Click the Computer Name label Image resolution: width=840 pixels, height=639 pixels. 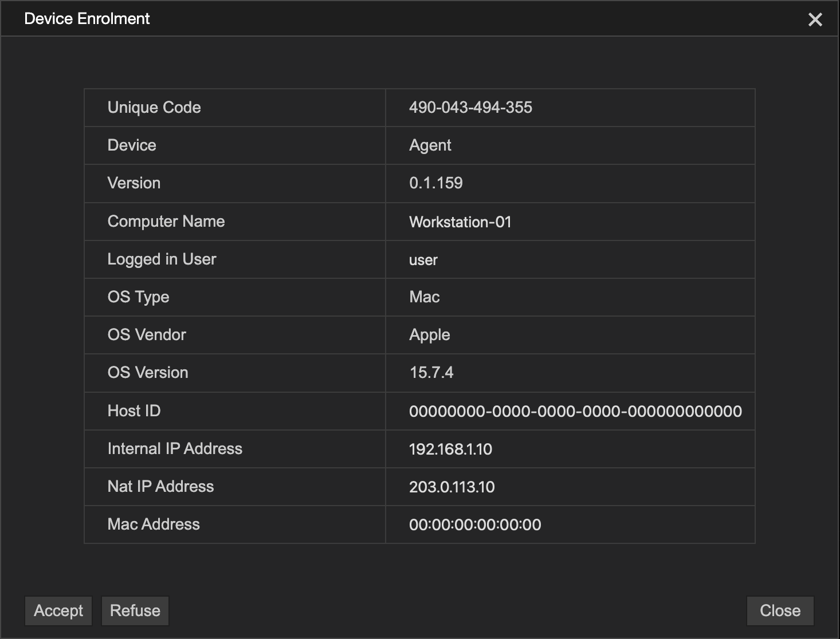[x=166, y=222]
